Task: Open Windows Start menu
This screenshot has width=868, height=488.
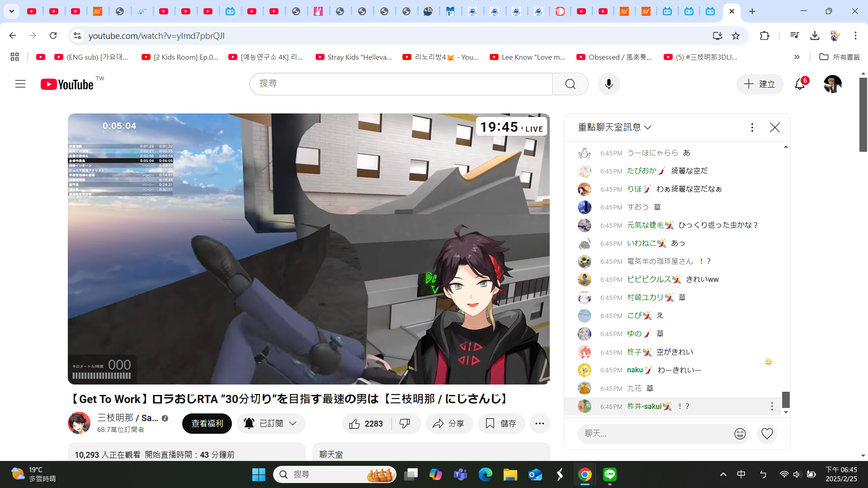Action: [259, 474]
